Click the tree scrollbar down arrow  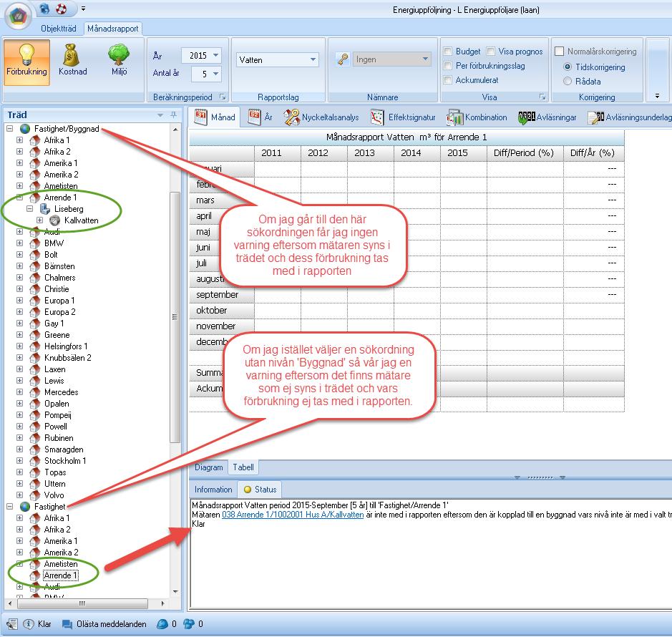coord(175,592)
